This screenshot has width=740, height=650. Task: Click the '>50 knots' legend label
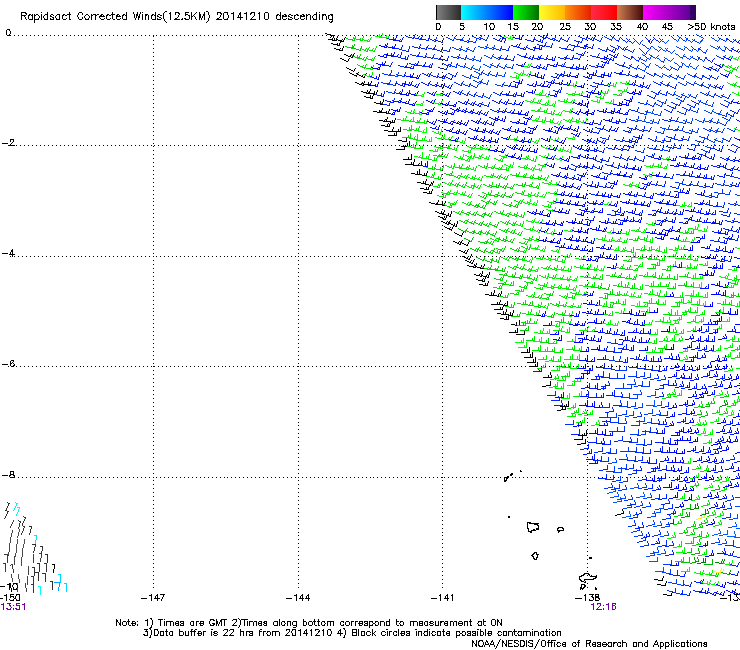point(711,26)
